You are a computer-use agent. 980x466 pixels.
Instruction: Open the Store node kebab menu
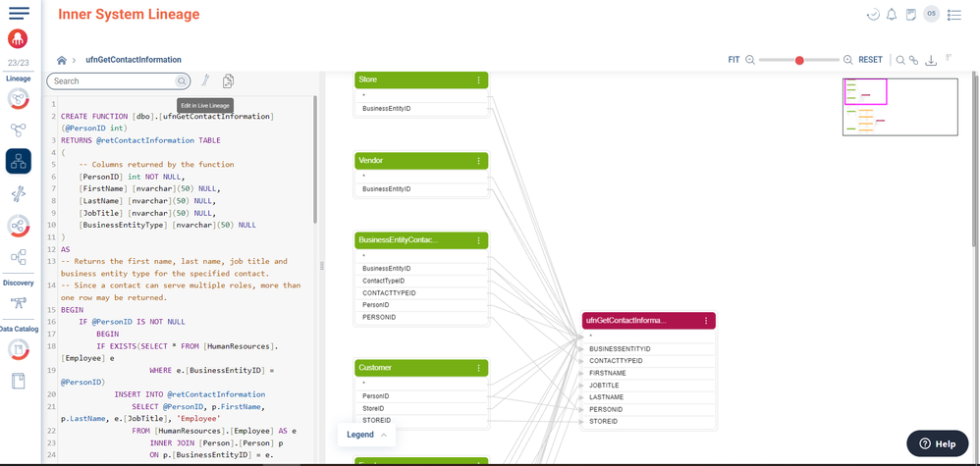click(x=479, y=80)
